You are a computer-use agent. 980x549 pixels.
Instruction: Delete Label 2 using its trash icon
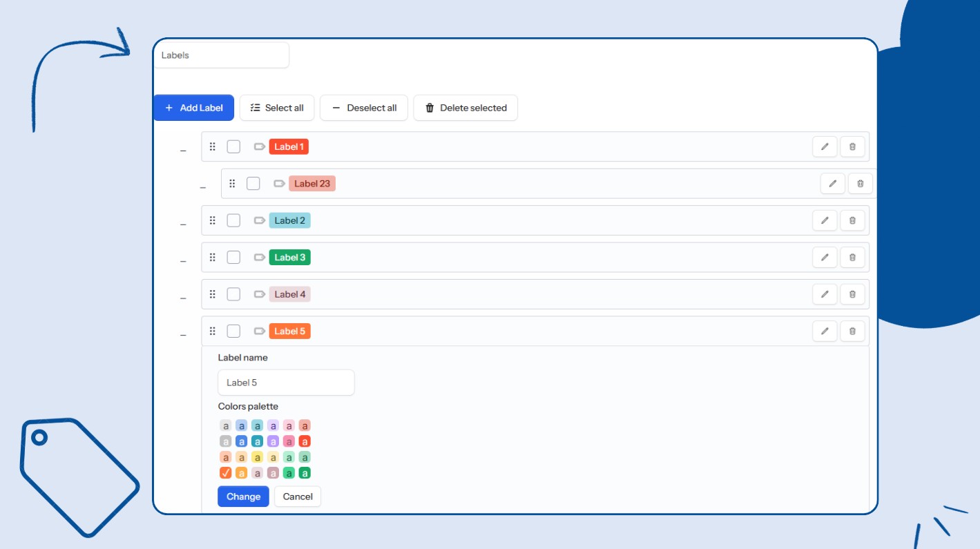click(852, 220)
